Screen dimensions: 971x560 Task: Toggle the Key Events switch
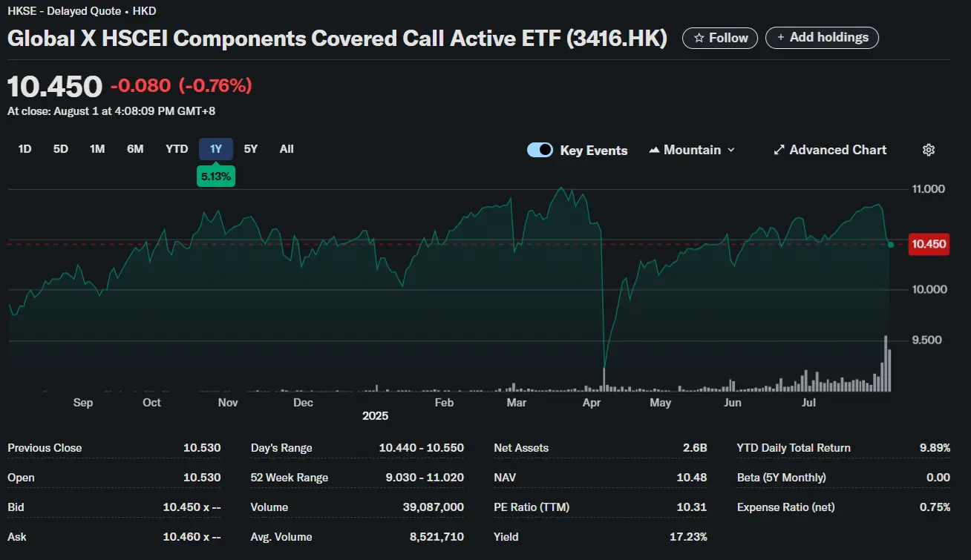[x=540, y=150]
